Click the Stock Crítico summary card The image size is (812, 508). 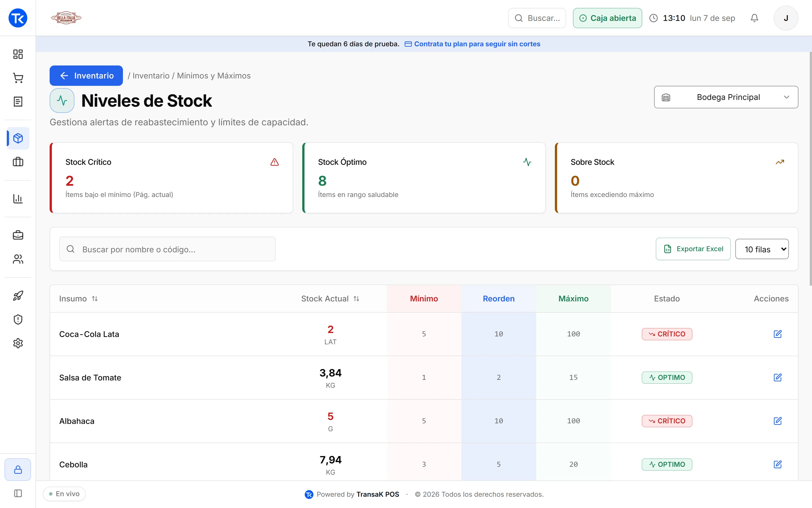pos(171,178)
